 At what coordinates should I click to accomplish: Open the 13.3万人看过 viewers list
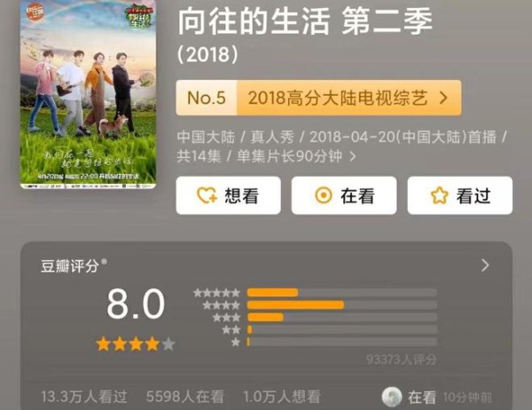tap(84, 397)
